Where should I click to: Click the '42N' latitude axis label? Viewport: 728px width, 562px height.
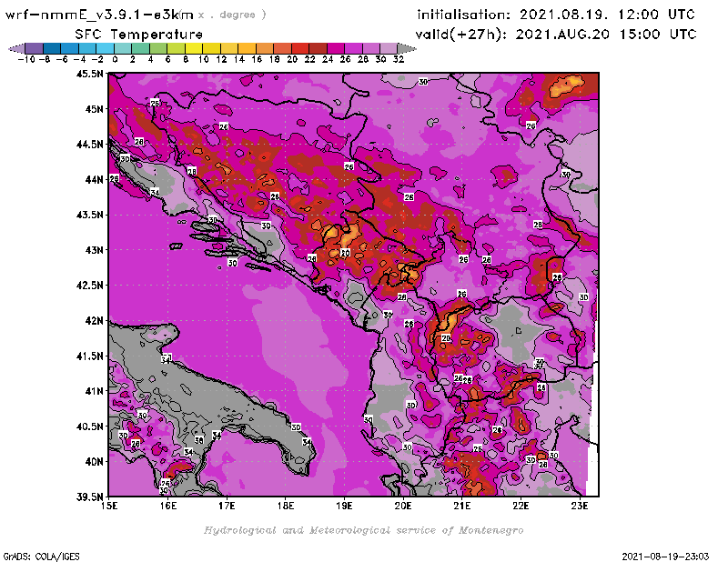tap(94, 321)
